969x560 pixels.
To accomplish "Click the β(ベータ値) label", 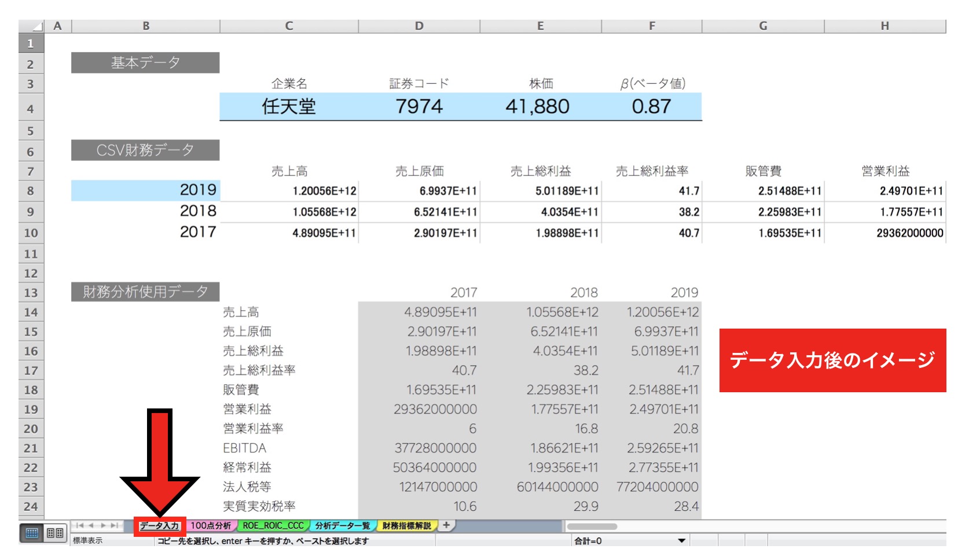I will [x=652, y=84].
